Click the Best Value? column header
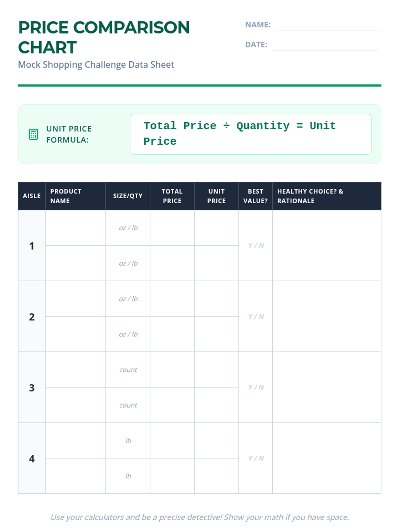The width and height of the screenshot is (399, 532). coord(255,196)
